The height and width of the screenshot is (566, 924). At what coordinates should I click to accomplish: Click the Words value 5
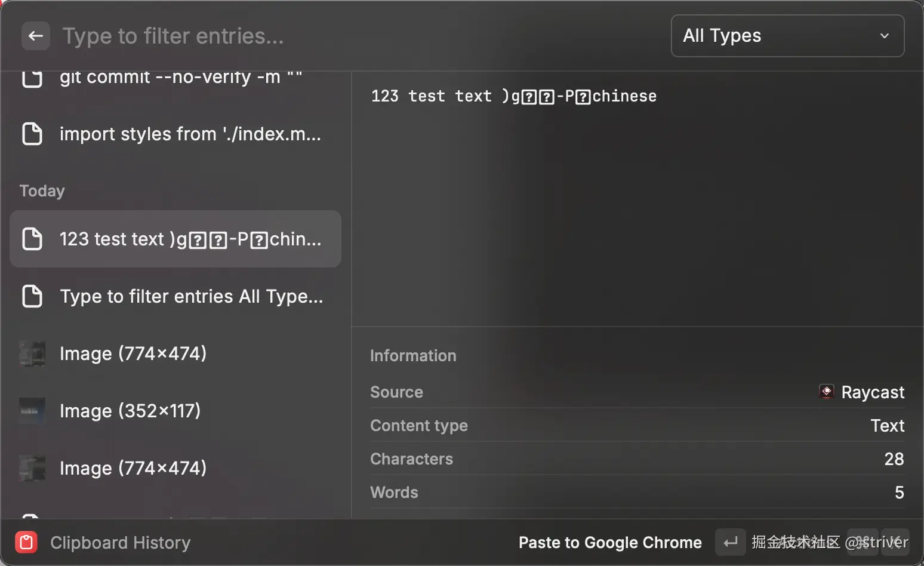pyautogui.click(x=900, y=492)
